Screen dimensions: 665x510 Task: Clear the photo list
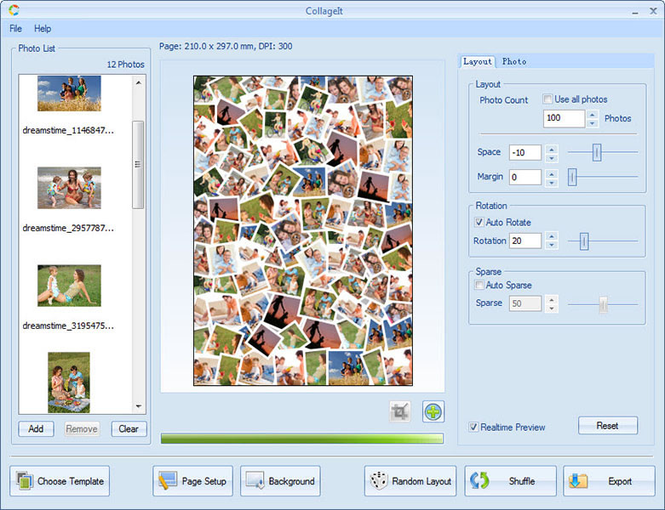(129, 429)
